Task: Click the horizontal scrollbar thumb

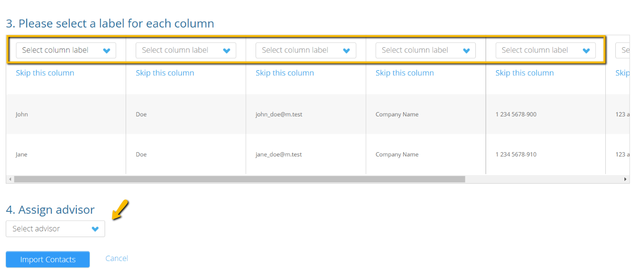Action: click(239, 179)
